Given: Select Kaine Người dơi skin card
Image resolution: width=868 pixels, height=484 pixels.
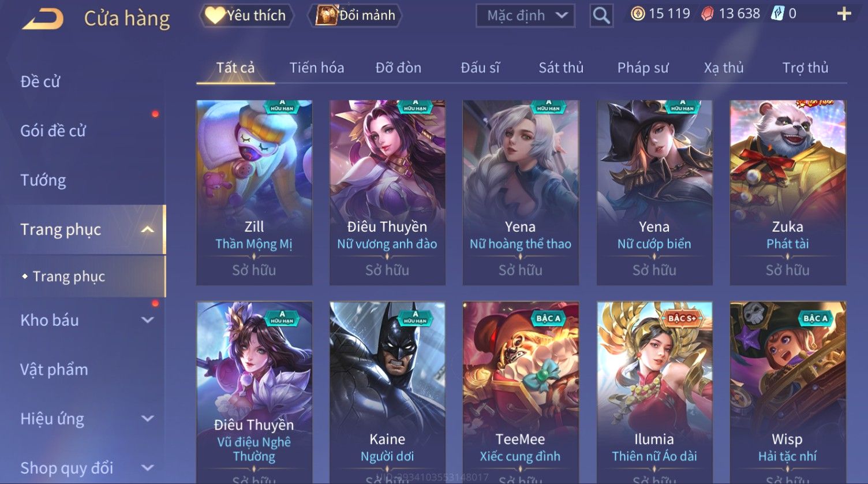Looking at the screenshot, I should point(387,393).
